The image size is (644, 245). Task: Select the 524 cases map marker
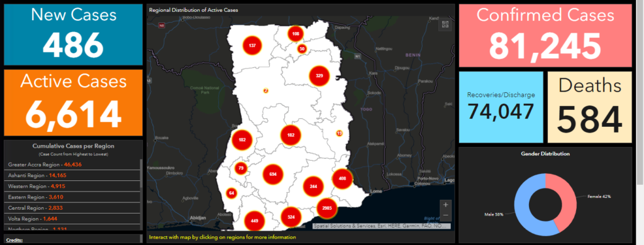pyautogui.click(x=291, y=217)
